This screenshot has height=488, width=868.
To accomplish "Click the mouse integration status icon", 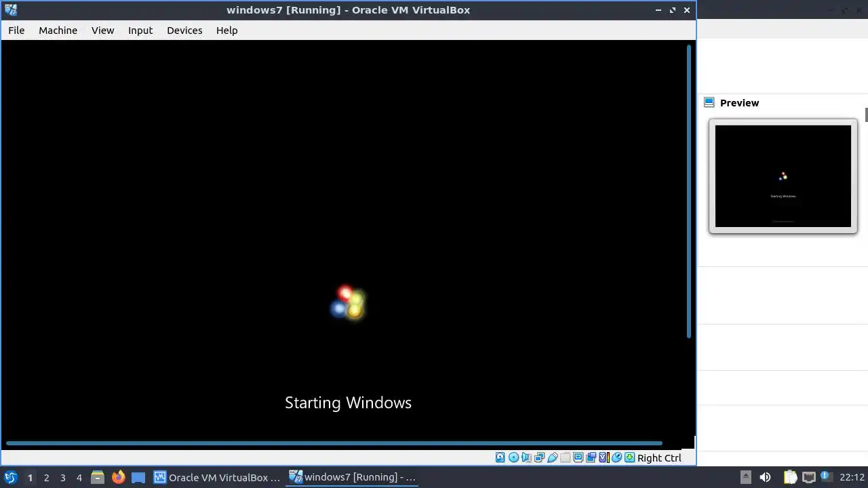I will pyautogui.click(x=616, y=457).
